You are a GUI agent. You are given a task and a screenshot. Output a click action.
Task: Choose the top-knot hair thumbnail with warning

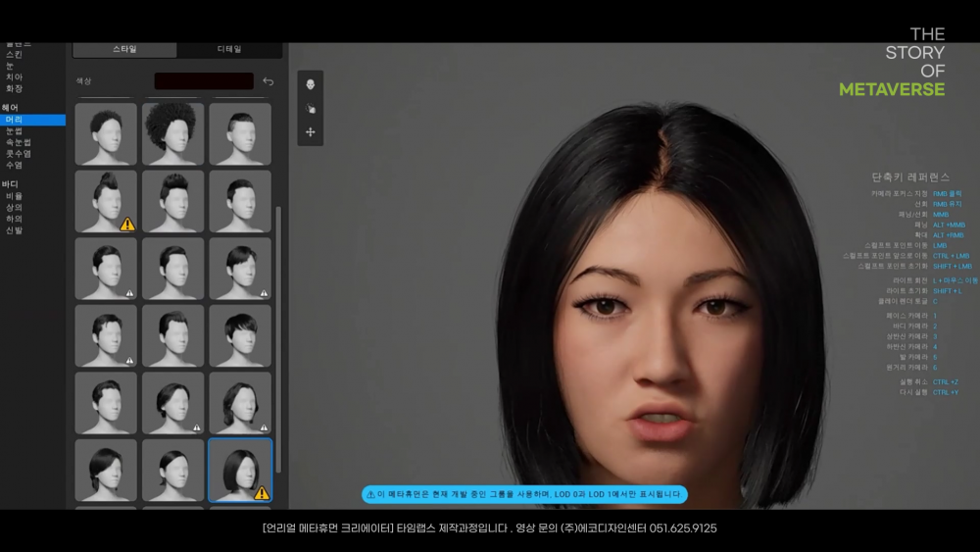(106, 201)
